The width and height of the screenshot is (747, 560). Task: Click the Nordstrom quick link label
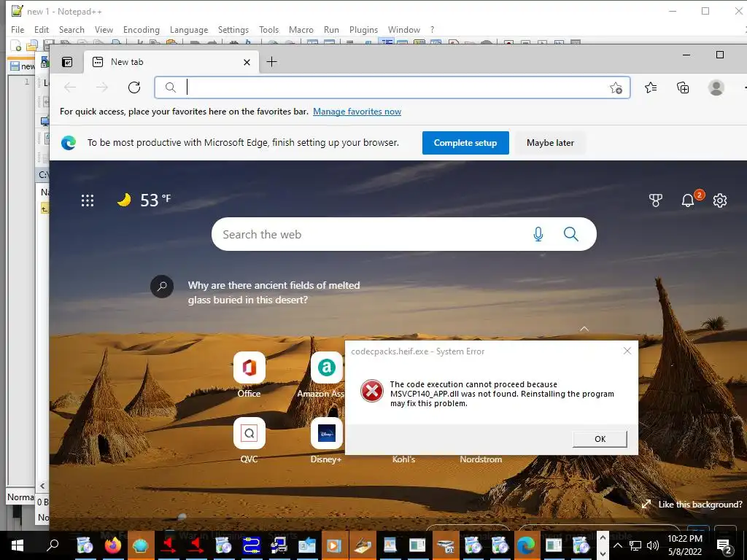point(481,459)
